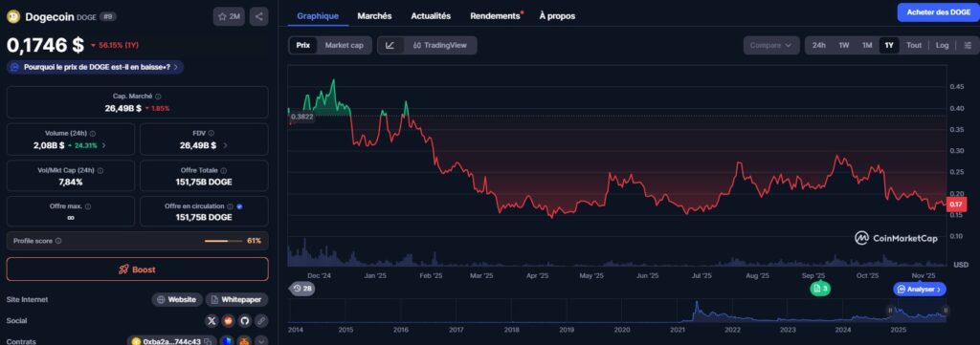Click the 0.3822 starting price label

coord(301,116)
